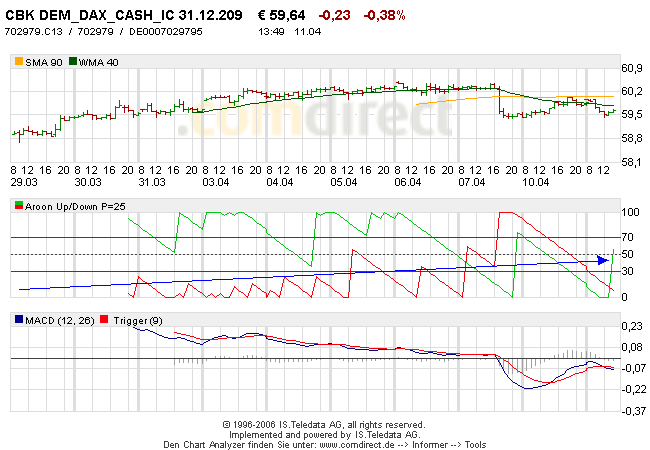
Task: Click the 06.04 date axis label
Action: [x=407, y=182]
